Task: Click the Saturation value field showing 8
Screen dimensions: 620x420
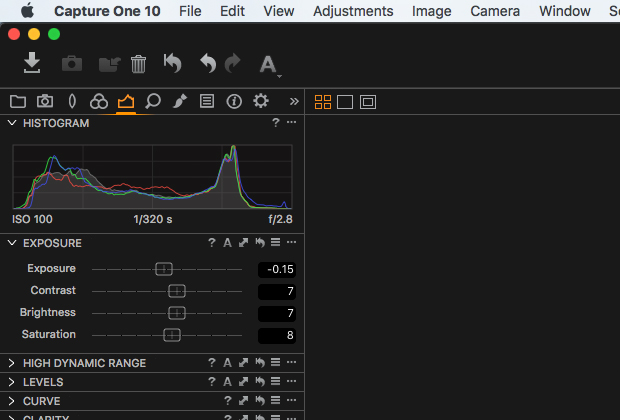Action: (277, 335)
